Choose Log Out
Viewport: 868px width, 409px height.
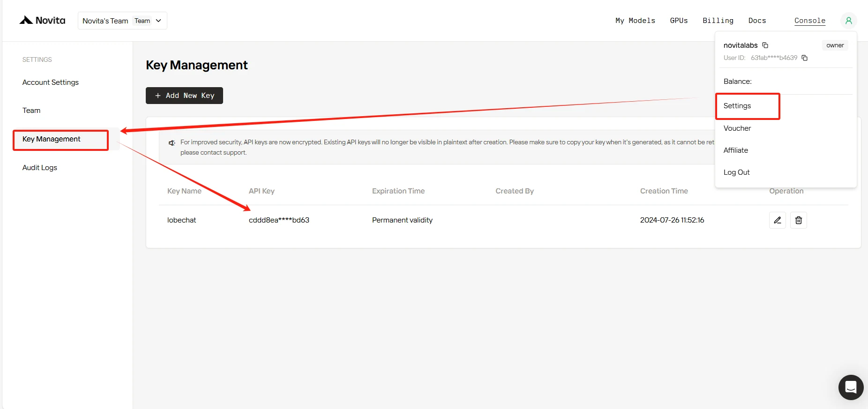pyautogui.click(x=737, y=172)
